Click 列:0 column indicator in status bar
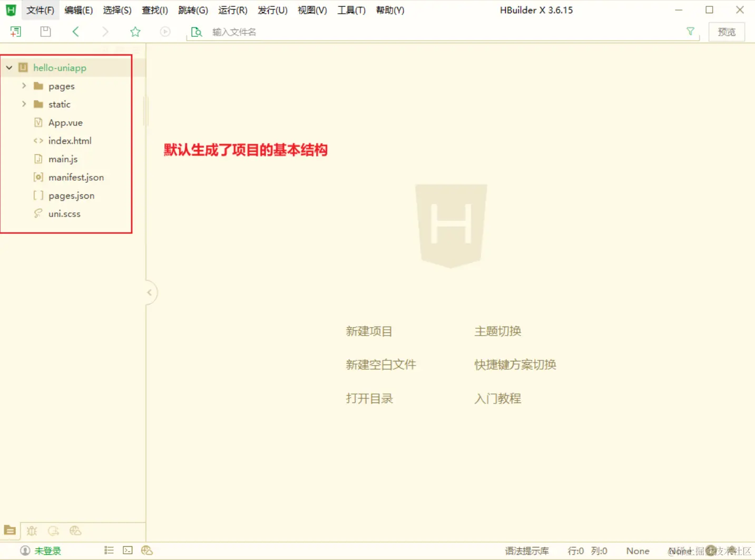Screen dimensions: 755x560 tap(599, 551)
